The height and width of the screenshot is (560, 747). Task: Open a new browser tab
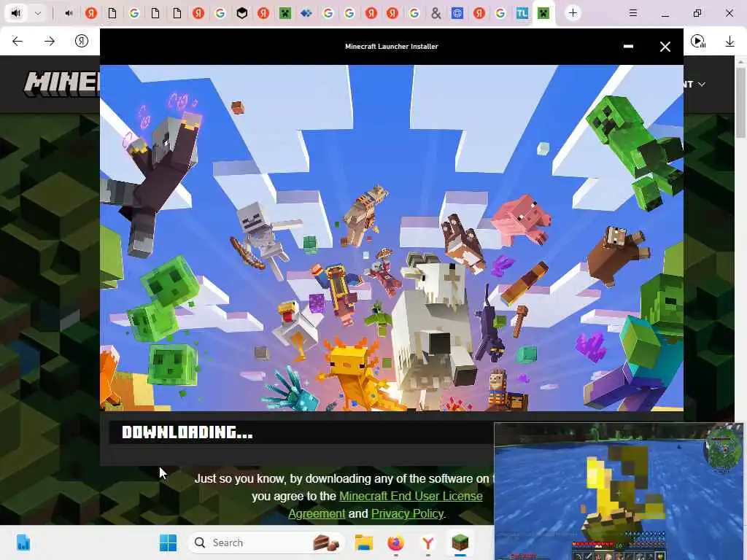pyautogui.click(x=573, y=13)
